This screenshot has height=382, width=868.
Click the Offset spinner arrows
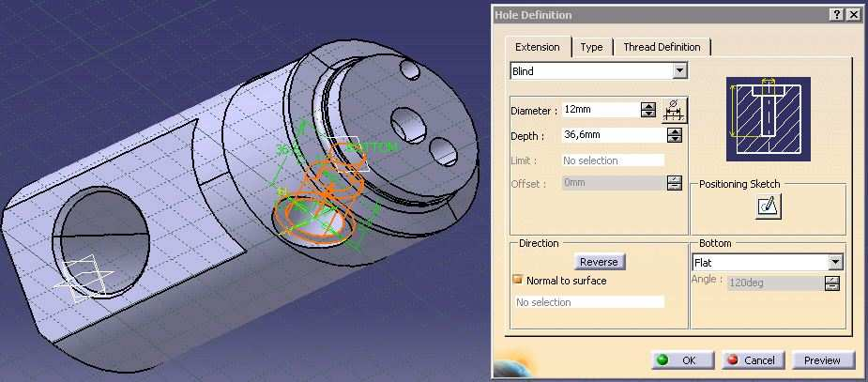675,183
